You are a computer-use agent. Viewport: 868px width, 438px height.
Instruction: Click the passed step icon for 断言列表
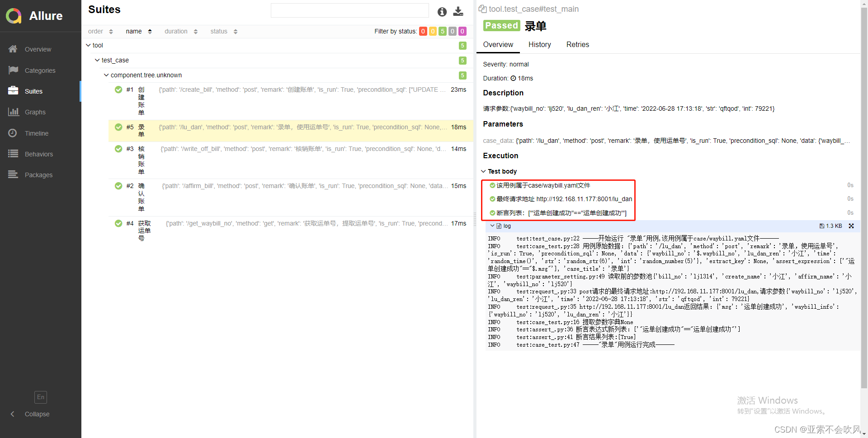492,213
